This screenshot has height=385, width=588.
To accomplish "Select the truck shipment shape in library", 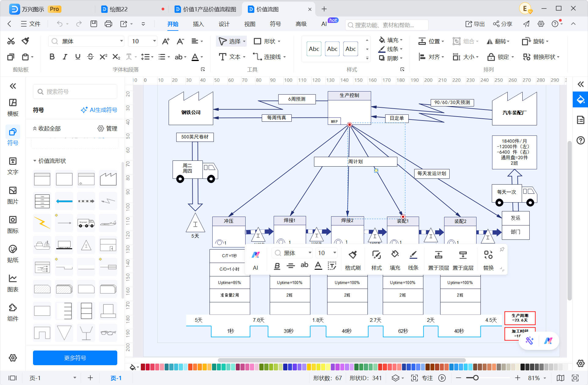I will pos(86,223).
